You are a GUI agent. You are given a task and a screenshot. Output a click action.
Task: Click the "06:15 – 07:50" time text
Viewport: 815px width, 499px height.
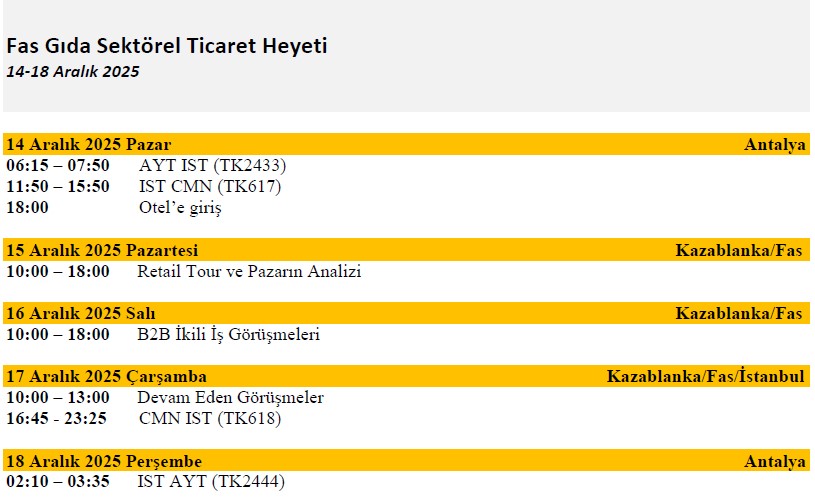[58, 165]
